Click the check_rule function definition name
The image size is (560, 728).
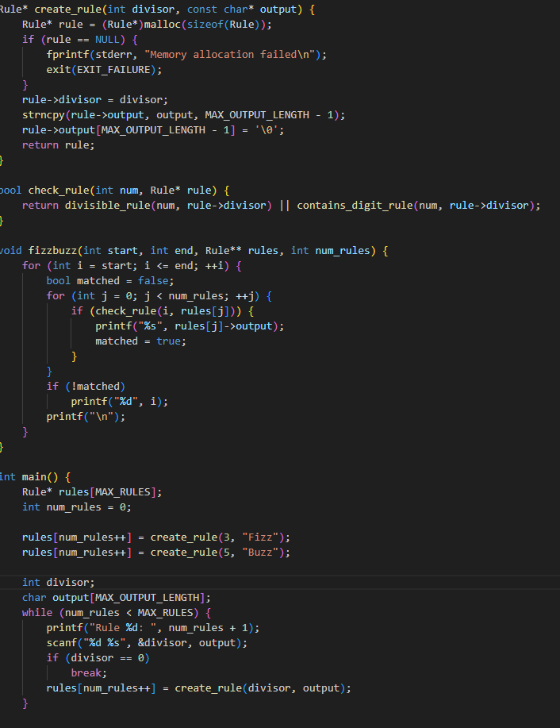click(x=59, y=191)
